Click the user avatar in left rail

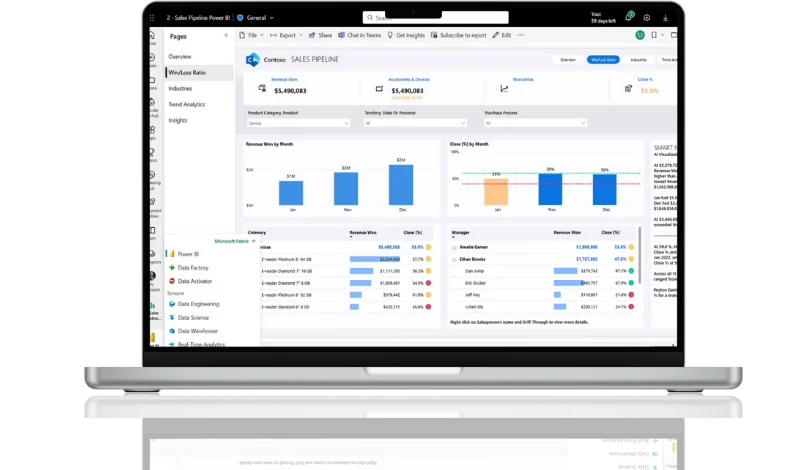coord(153,276)
